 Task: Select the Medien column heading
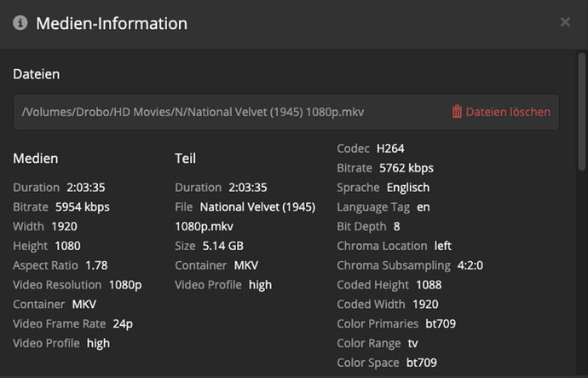[x=36, y=158]
